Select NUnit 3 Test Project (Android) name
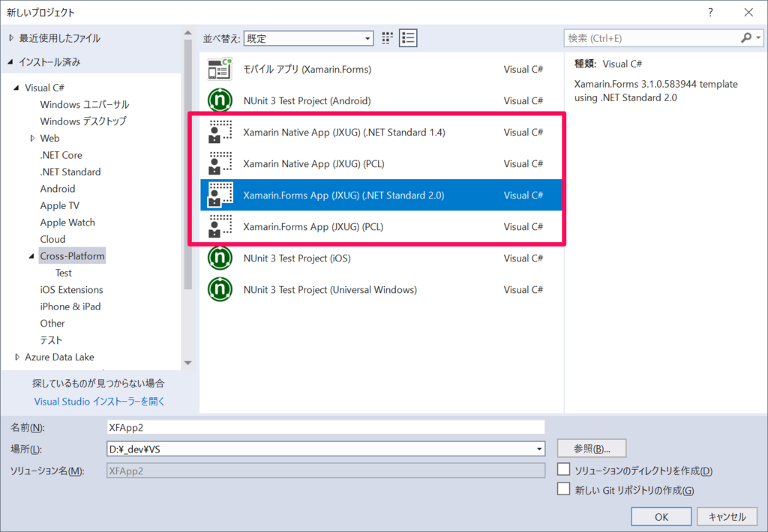768x532 pixels. 307,100
